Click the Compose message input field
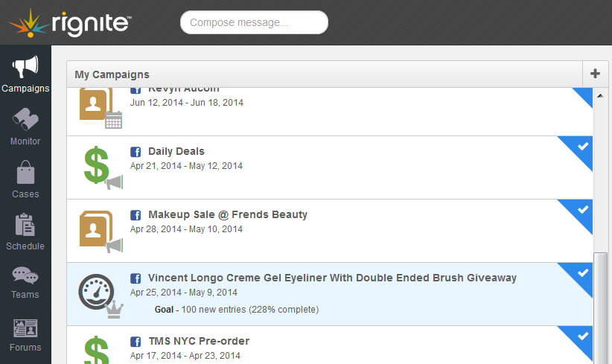 click(x=254, y=22)
